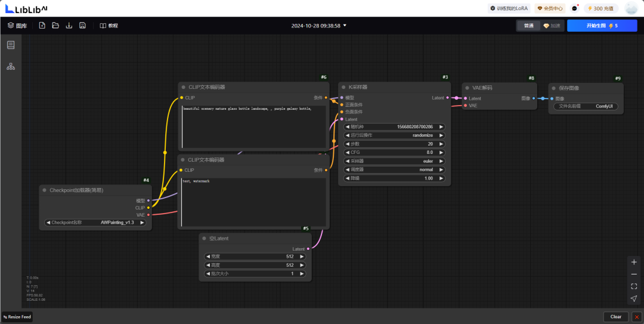644x324 pixels.
Task: Collapse top CLIP文本编码器 node title dot
Action: coord(184,87)
